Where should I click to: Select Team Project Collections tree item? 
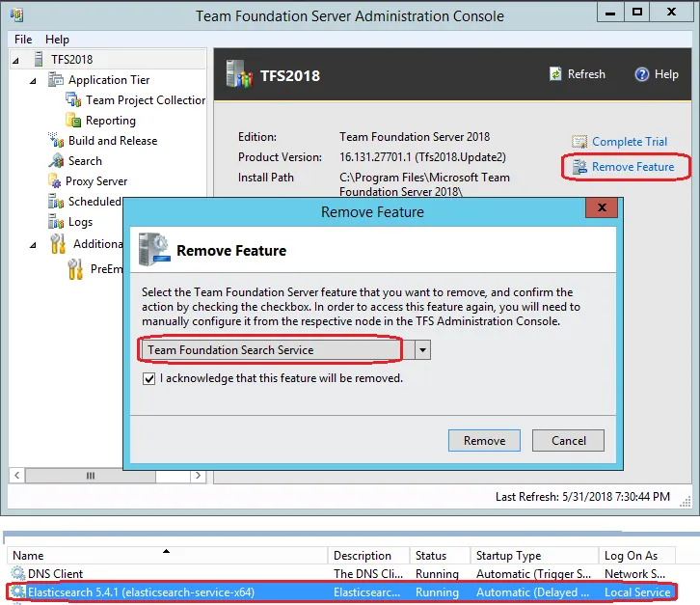[x=146, y=100]
